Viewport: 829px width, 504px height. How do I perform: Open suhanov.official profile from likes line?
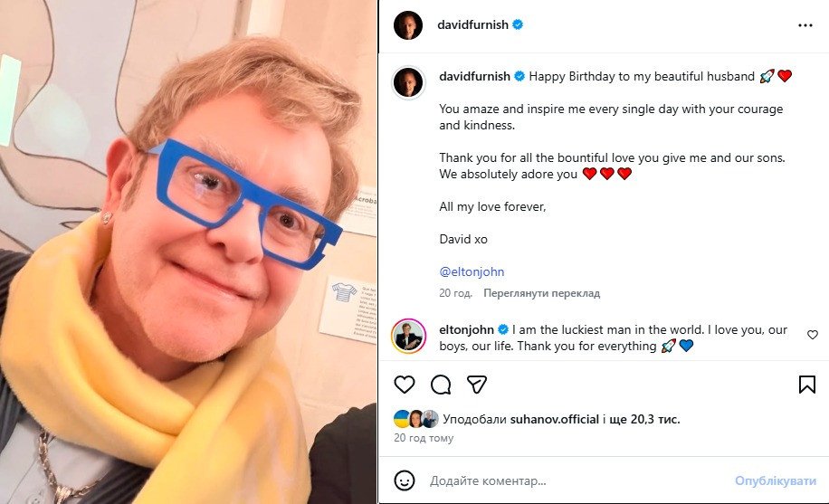click(x=554, y=419)
